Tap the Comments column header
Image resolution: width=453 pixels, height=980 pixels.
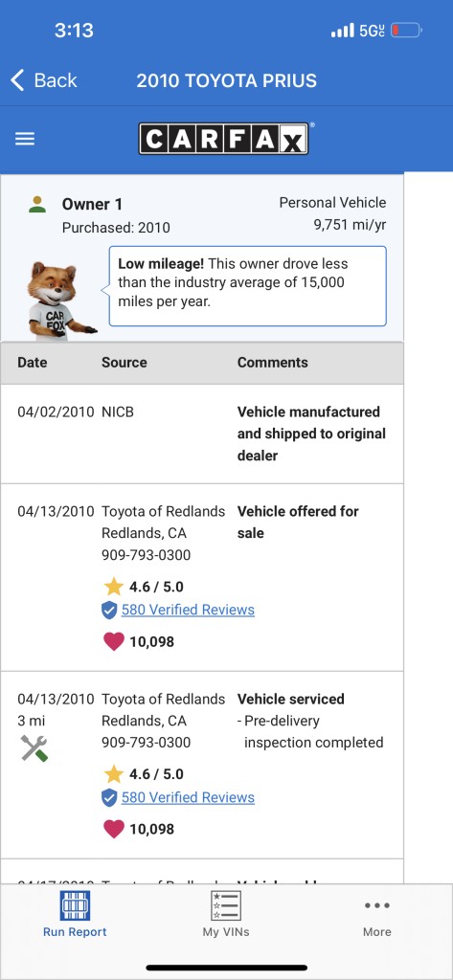[273, 363]
